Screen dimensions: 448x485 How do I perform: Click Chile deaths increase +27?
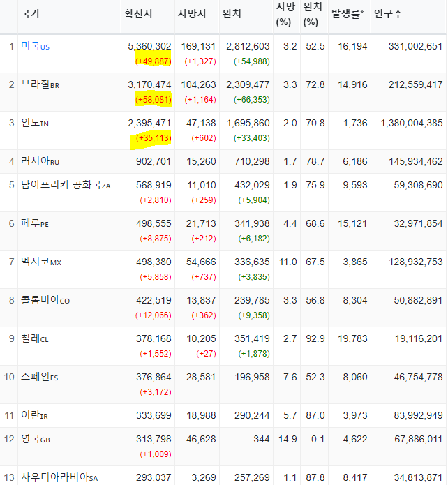coord(206,354)
